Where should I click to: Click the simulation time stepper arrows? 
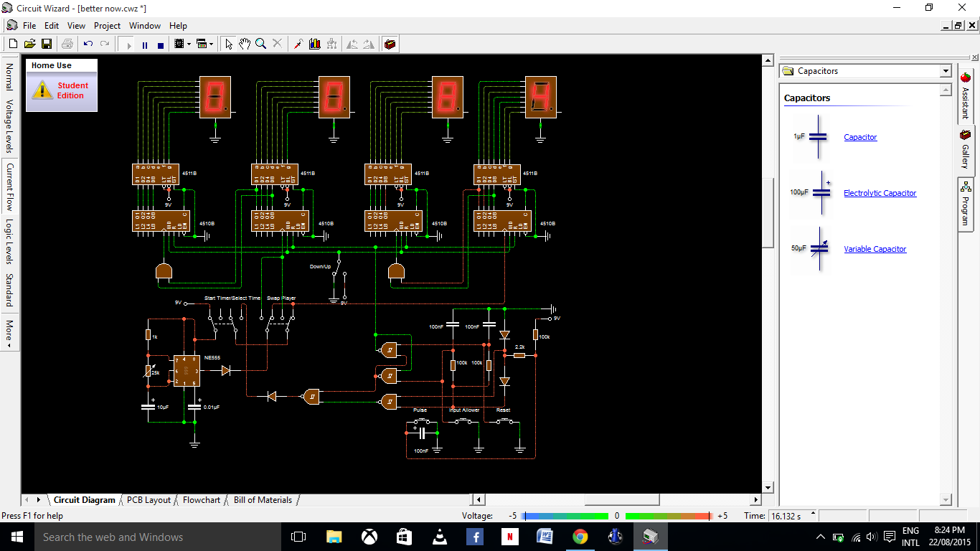[x=812, y=515]
